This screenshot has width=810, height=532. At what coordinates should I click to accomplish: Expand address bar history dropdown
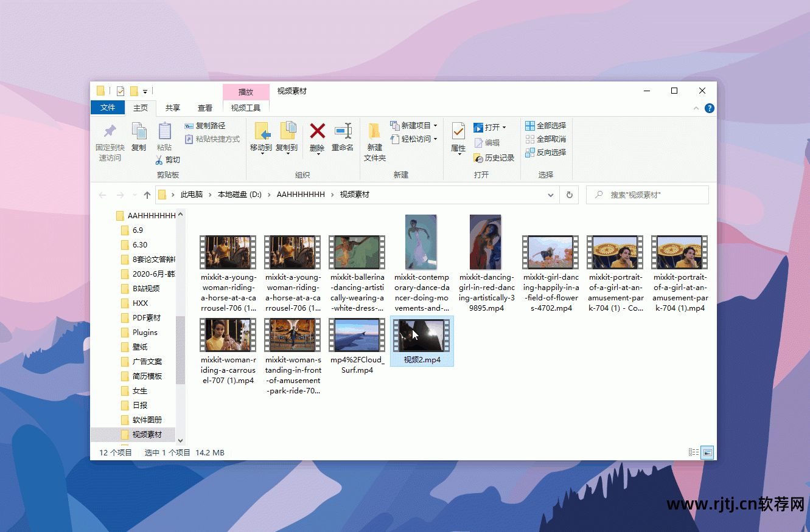click(x=551, y=195)
